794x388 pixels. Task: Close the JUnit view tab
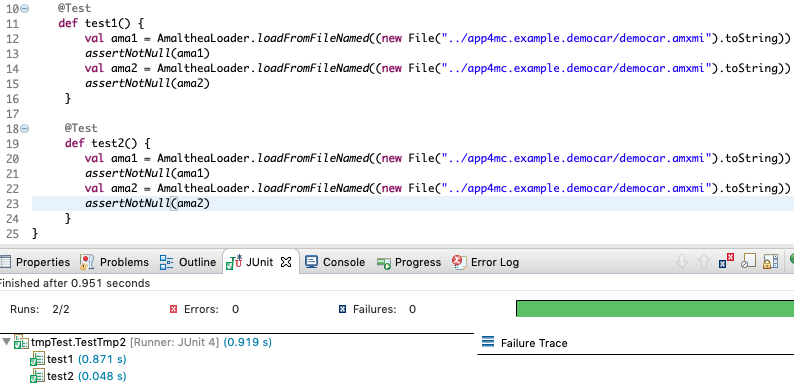(x=286, y=262)
